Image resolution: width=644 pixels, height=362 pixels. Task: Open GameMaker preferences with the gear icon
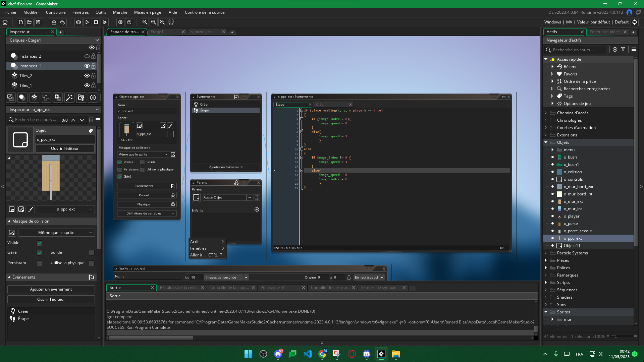tap(120, 22)
